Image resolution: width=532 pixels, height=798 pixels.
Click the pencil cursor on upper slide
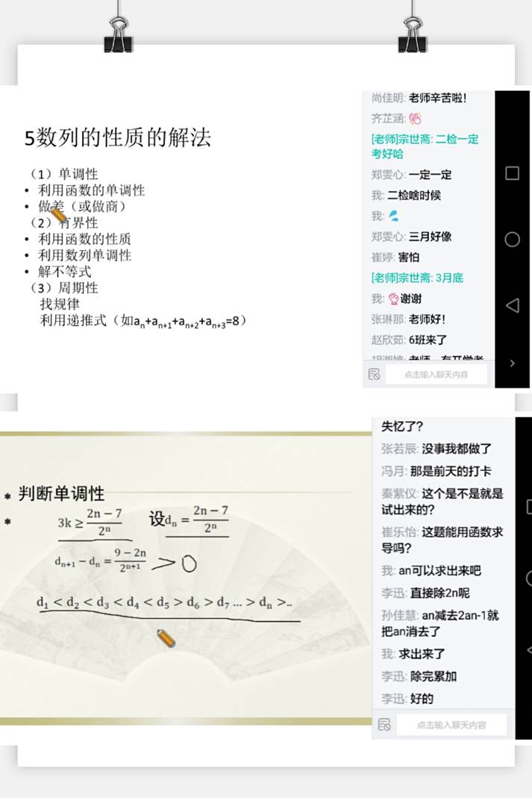pyautogui.click(x=58, y=215)
